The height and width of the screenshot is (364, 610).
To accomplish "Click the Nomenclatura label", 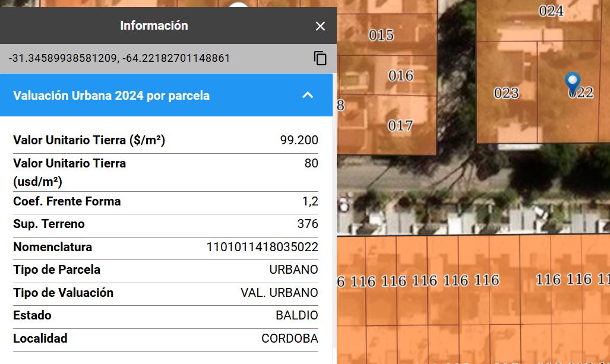I will [52, 247].
